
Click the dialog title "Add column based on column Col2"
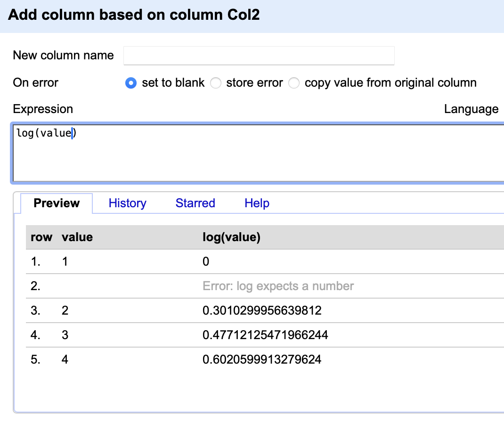coord(134,15)
